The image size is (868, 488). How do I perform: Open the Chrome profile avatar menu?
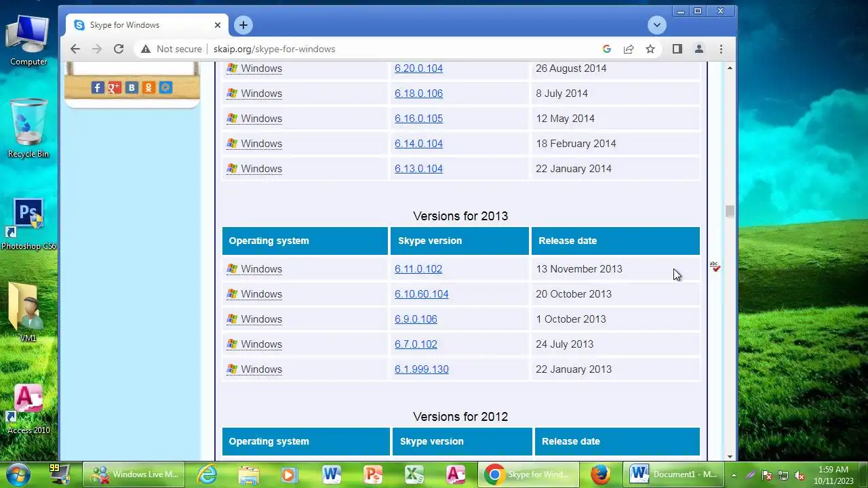click(x=699, y=49)
